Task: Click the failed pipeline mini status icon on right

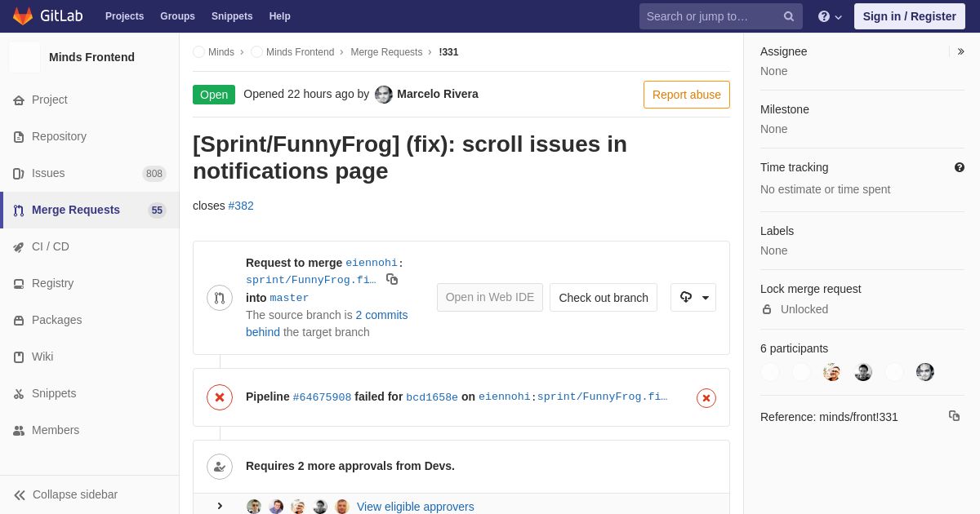Action: click(706, 398)
